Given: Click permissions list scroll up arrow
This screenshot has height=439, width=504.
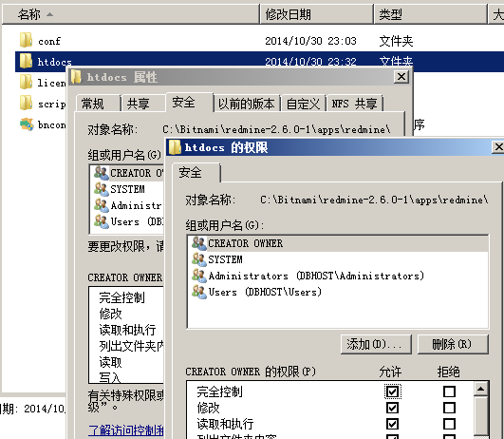Looking at the screenshot, I should point(480,390).
